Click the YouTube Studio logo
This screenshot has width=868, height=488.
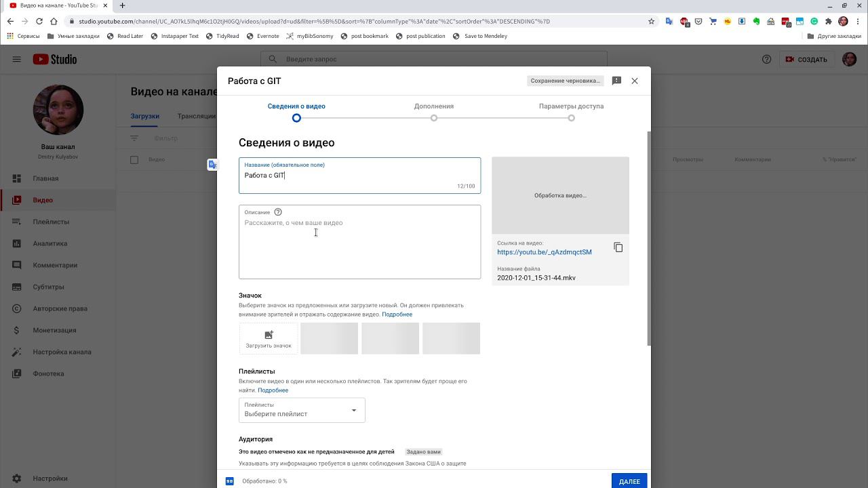click(x=55, y=59)
